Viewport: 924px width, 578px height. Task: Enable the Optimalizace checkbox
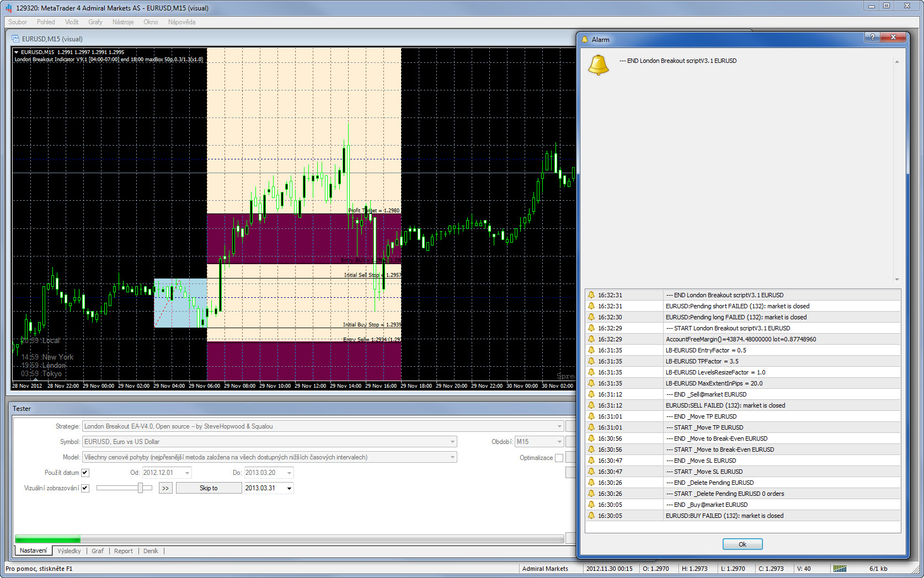point(559,458)
